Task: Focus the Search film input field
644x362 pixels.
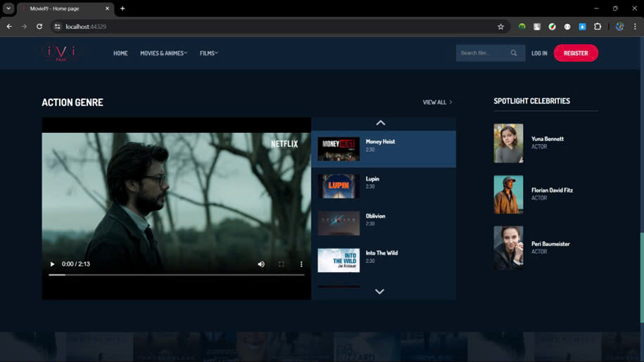Action: point(483,53)
